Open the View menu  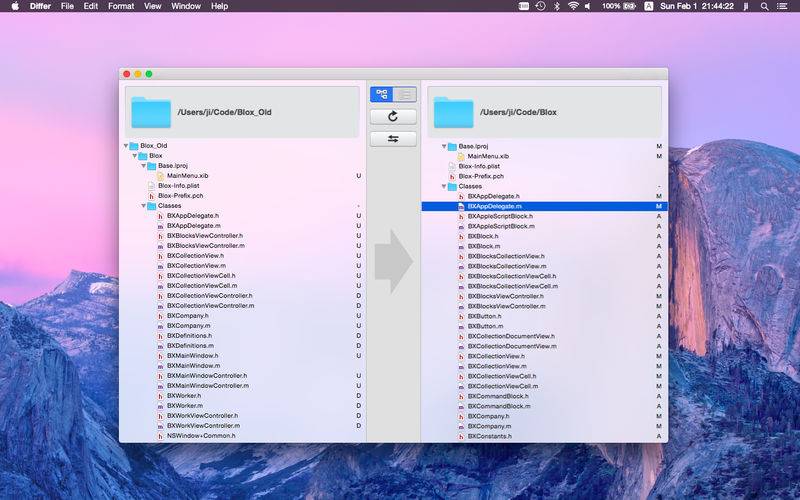pyautogui.click(x=152, y=6)
